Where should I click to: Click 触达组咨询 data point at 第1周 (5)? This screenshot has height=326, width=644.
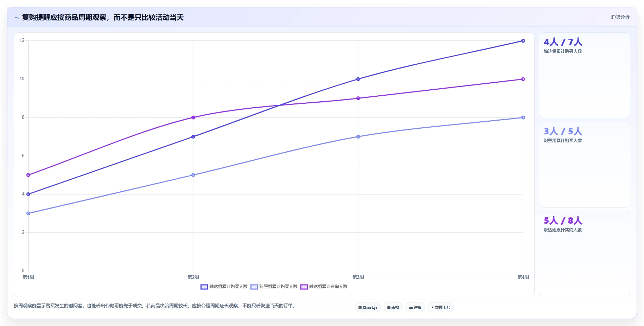[28, 175]
